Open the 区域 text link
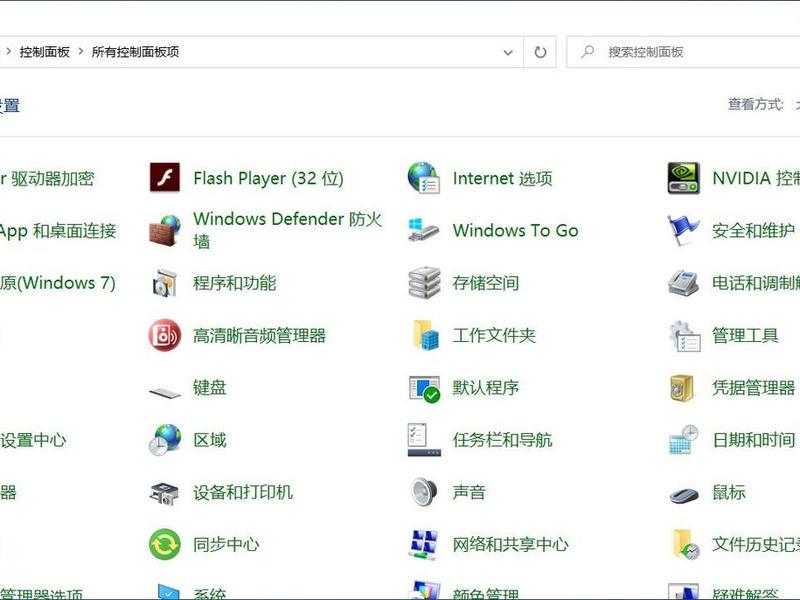 (209, 439)
